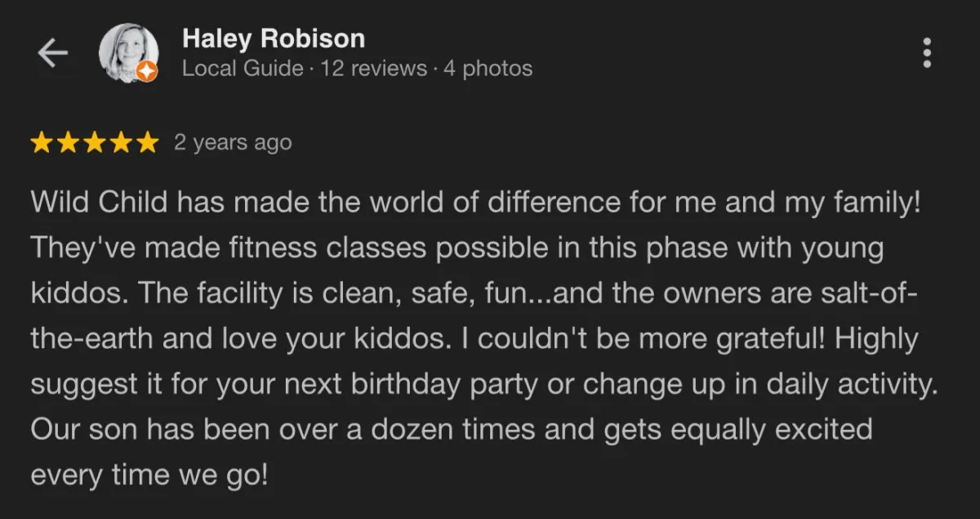The width and height of the screenshot is (980, 519).
Task: Click the first yellow rating star
Action: (42, 143)
